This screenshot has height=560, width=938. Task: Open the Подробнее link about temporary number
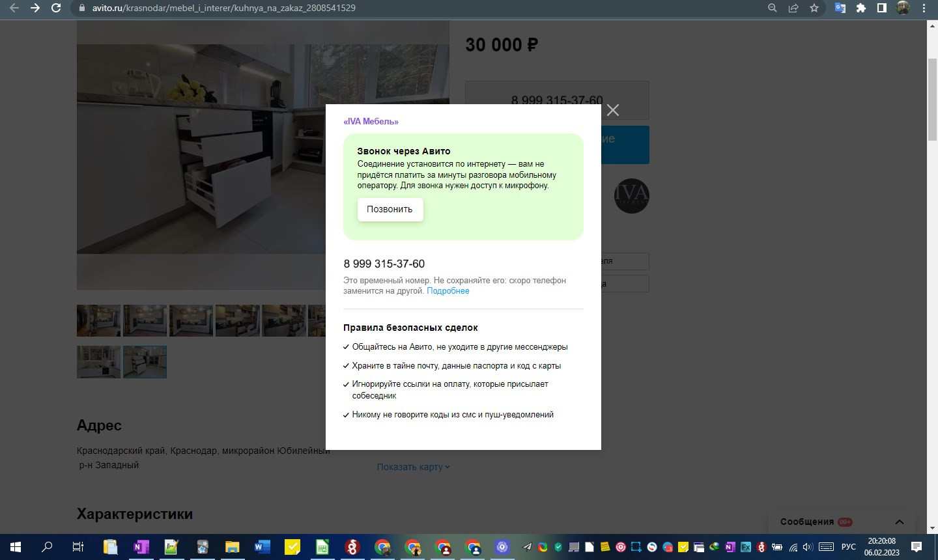[x=448, y=291]
